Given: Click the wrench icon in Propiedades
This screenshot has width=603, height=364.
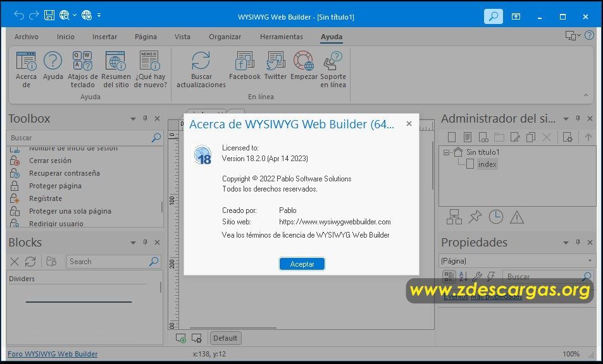Looking at the screenshot, I should (477, 276).
